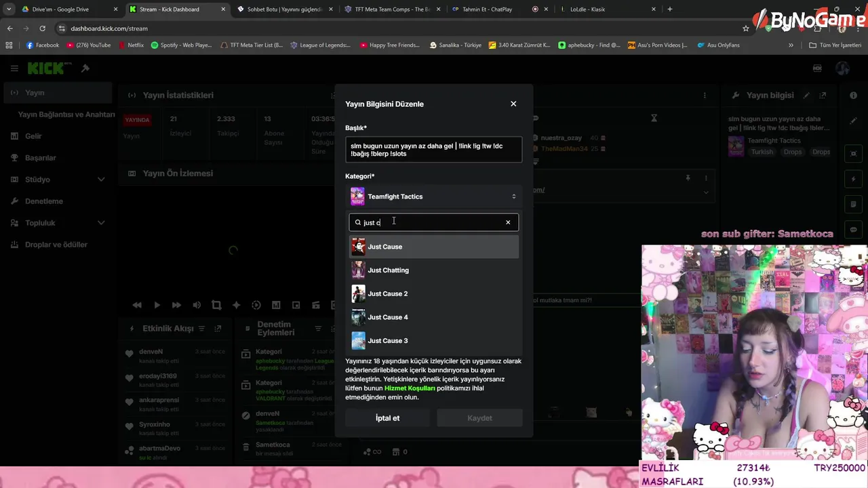Open erodayi3169 in the activity feed
868x488 pixels.
176,380
